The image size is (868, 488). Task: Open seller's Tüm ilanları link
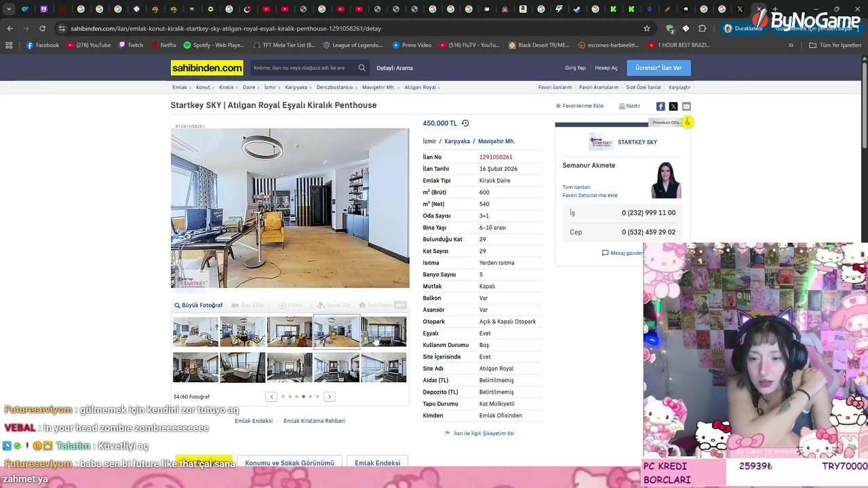(576, 187)
